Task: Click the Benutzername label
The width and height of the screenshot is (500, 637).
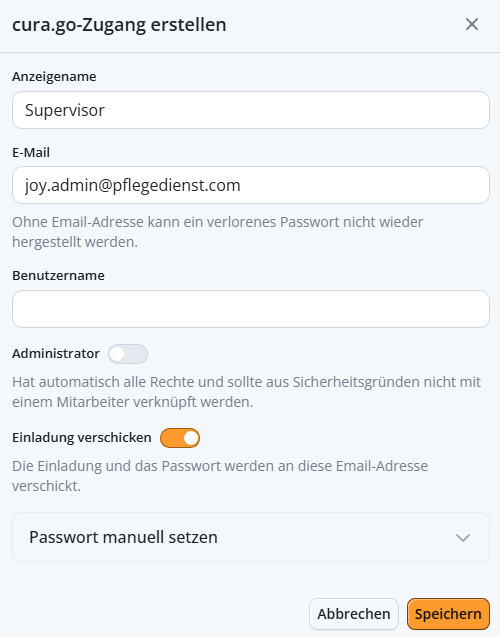Action: coord(58,275)
